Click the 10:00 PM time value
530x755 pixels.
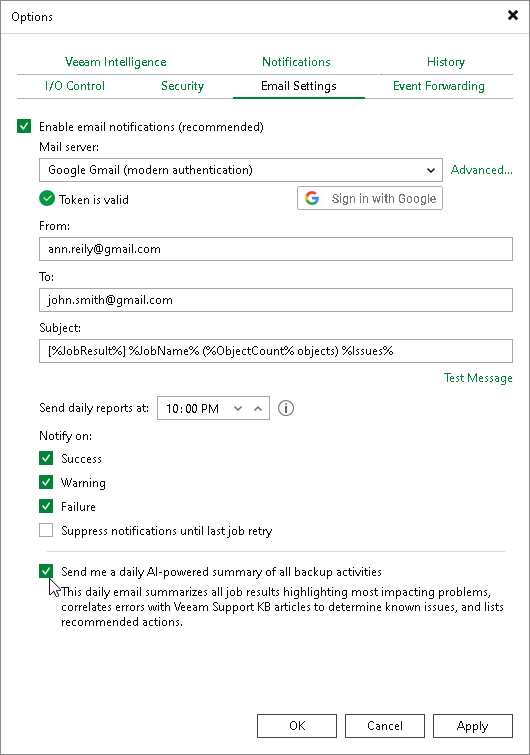point(192,408)
